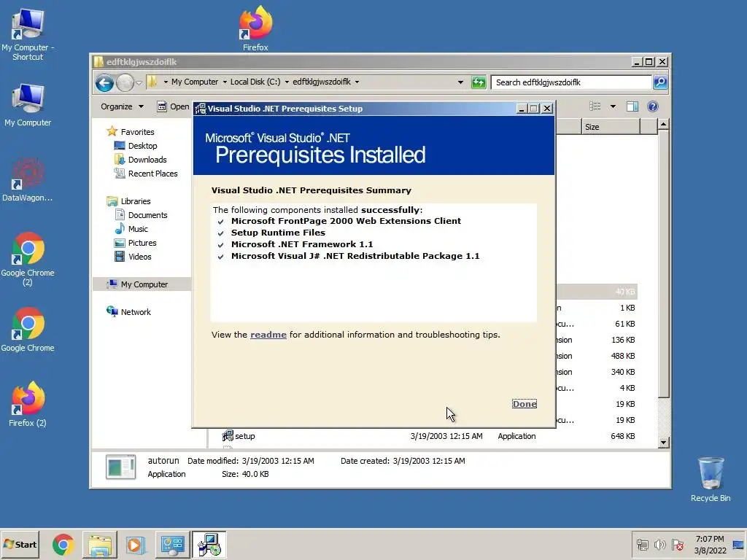Viewport: 747px width, 560px height.
Task: Select the Google Chrome desktop shortcut
Action: pyautogui.click(x=28, y=330)
